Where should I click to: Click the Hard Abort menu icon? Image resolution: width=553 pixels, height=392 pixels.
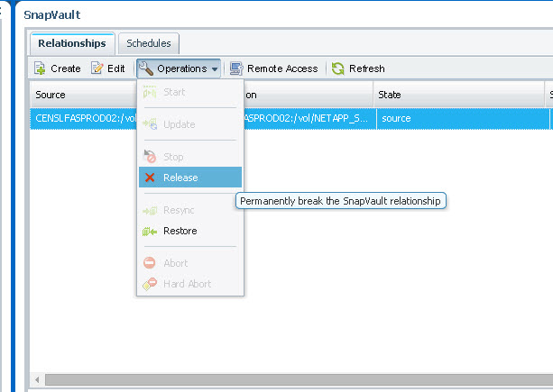pyautogui.click(x=150, y=284)
